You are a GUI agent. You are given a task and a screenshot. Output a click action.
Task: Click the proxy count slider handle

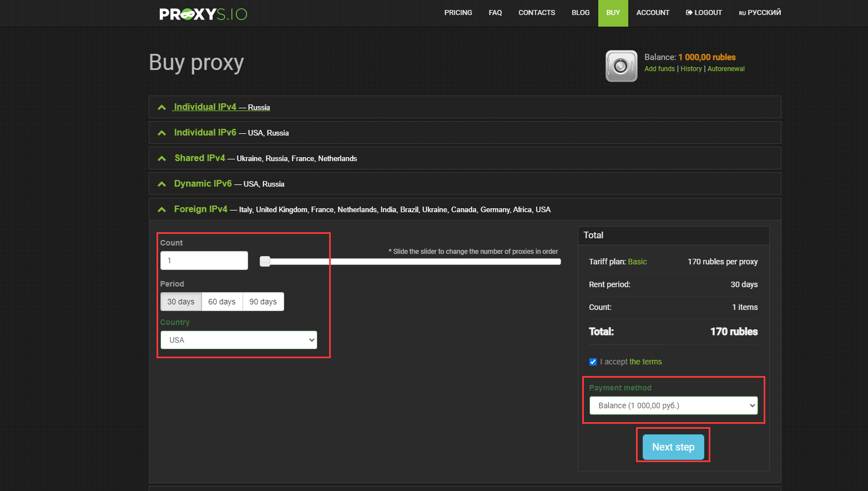click(265, 261)
